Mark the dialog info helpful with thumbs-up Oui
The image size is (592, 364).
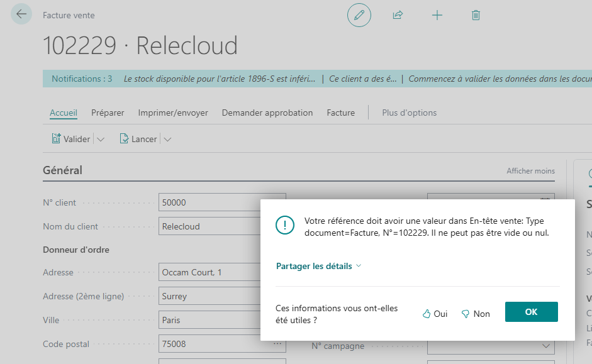(x=434, y=313)
